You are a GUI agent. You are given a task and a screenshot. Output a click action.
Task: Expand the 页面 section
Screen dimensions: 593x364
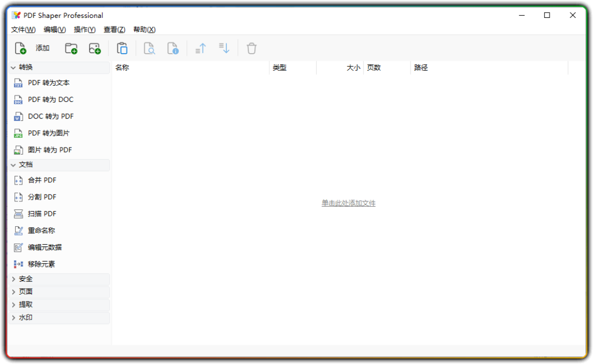click(13, 292)
